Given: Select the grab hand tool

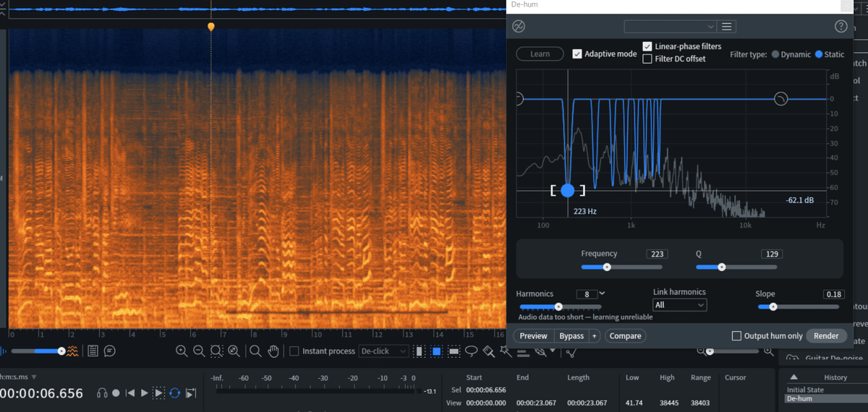Looking at the screenshot, I should click(273, 351).
